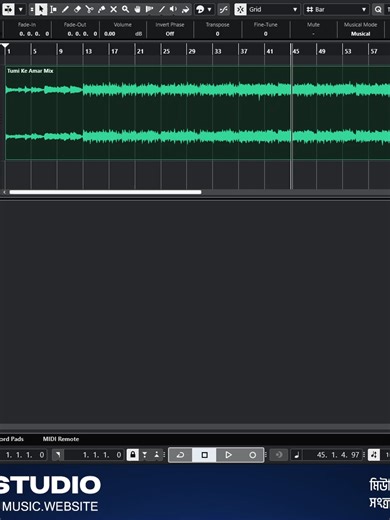This screenshot has width=390, height=520.
Task: Click the Record transport button
Action: (252, 455)
